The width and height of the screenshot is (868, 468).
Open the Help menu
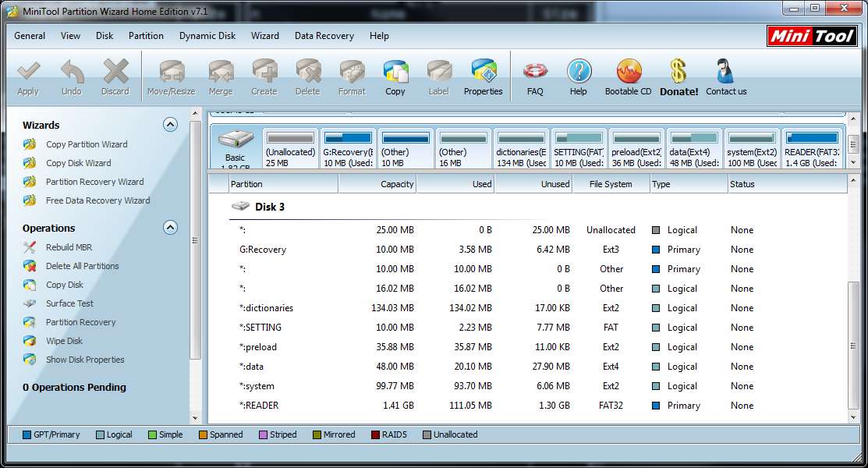click(379, 36)
